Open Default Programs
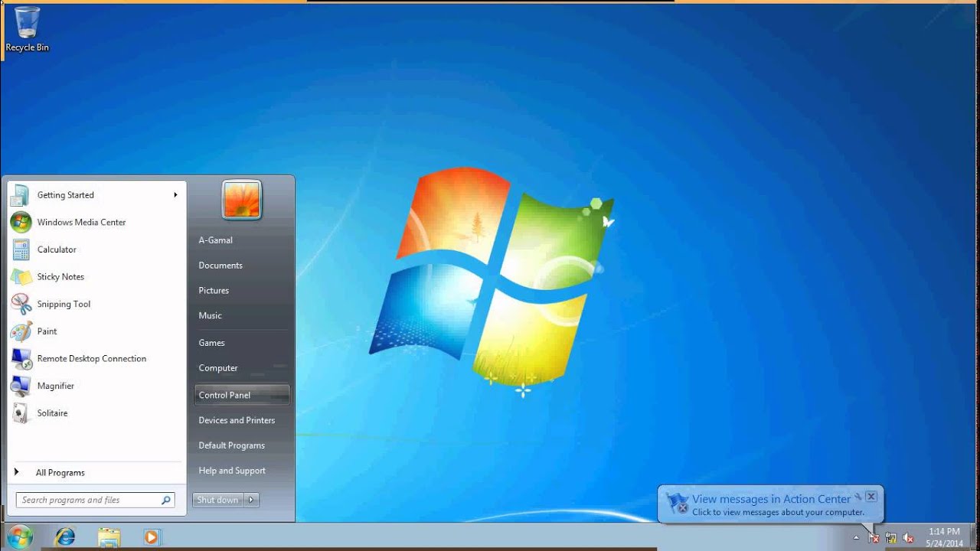The image size is (980, 551). point(242,445)
